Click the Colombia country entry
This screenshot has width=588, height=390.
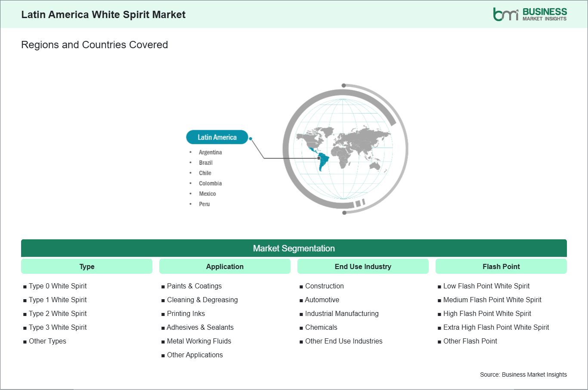[210, 183]
